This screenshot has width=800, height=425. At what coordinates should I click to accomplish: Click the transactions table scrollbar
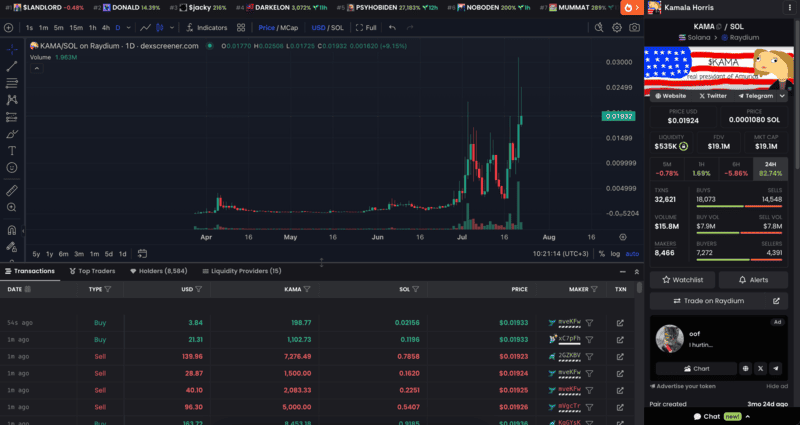click(639, 287)
